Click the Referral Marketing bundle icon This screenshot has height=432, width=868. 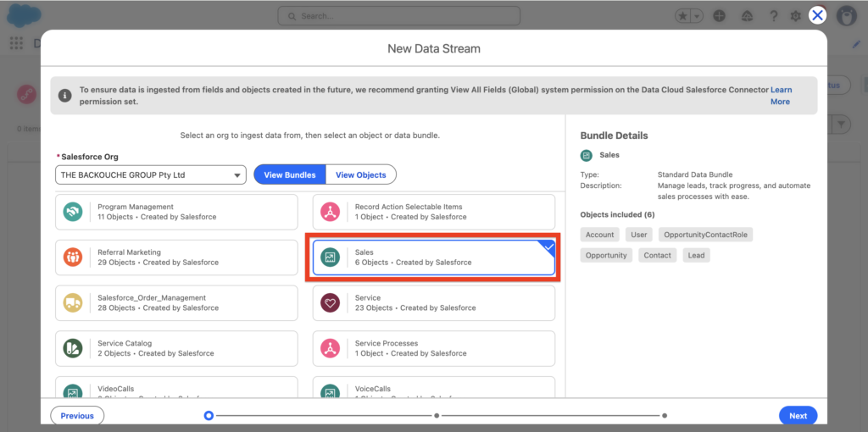74,258
